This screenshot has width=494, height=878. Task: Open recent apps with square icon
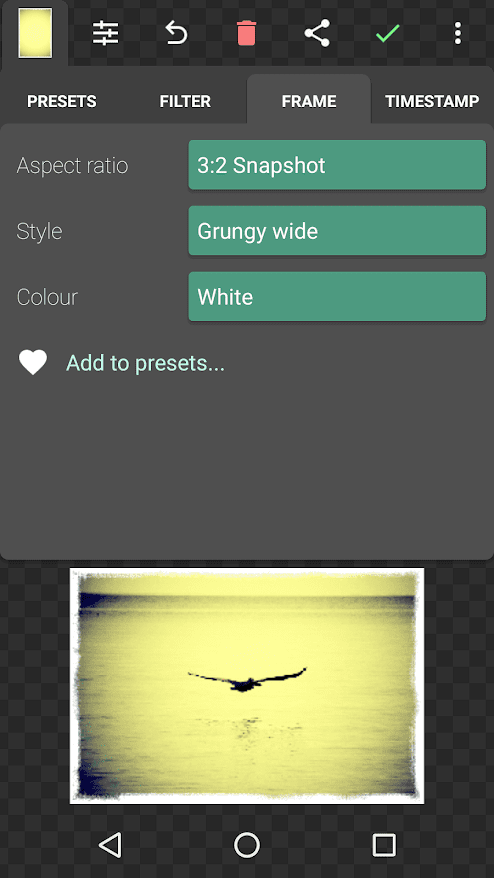point(384,844)
